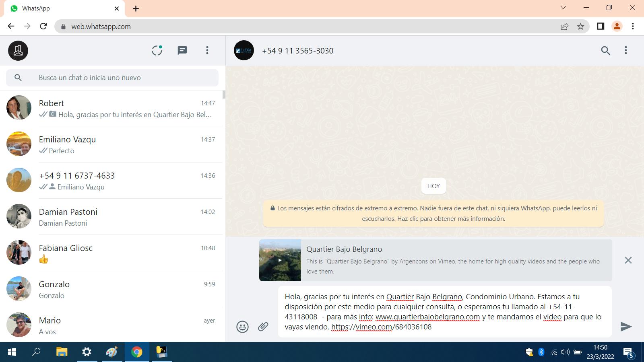The width and height of the screenshot is (644, 362).
Task: Open taskbar clock showing 14:50
Action: tap(601, 352)
